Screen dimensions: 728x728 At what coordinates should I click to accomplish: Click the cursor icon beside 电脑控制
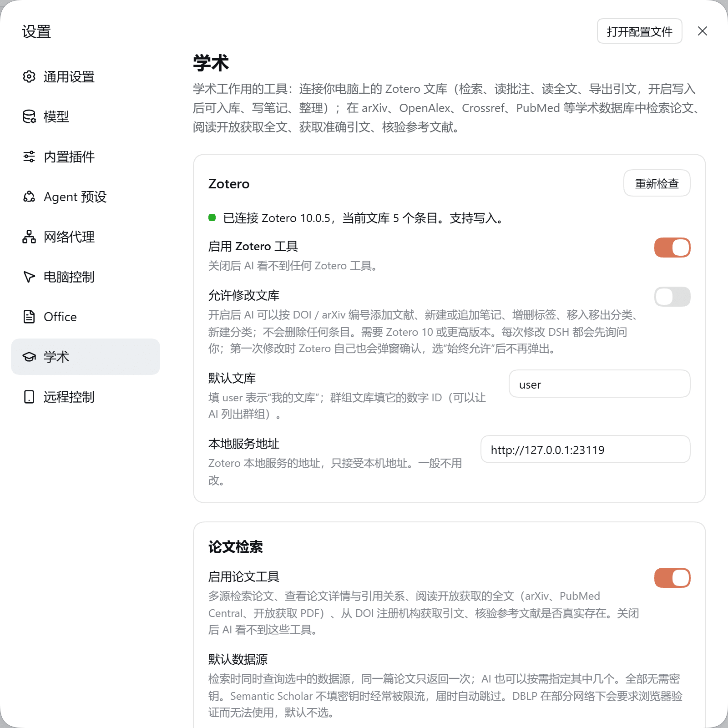coord(29,277)
